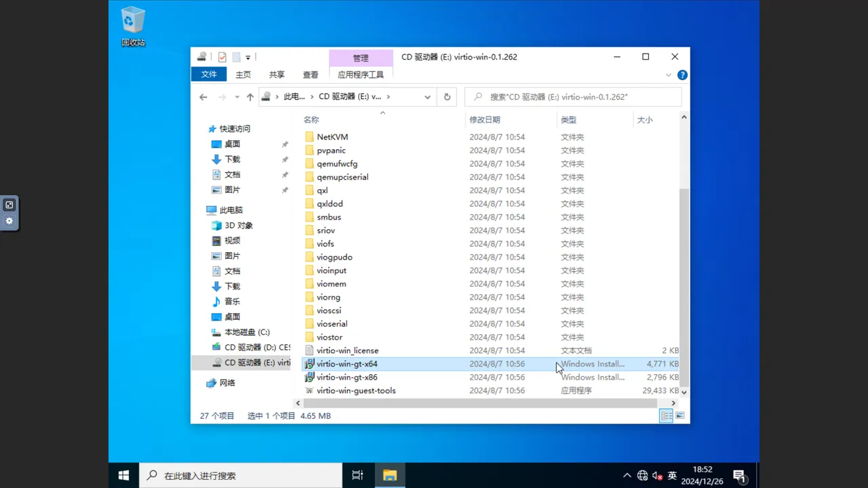Image resolution: width=868 pixels, height=488 pixels.
Task: Select the virtio-win-gt-x86 installer file
Action: coord(347,377)
